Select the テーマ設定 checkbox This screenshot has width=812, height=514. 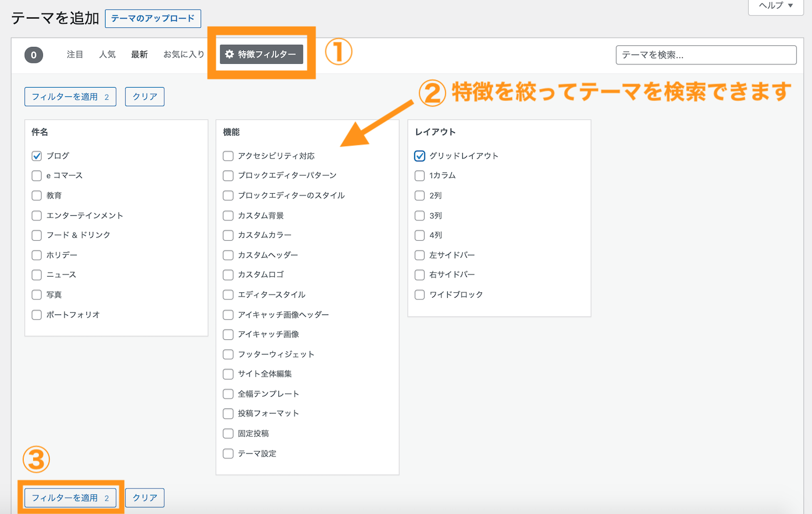229,454
